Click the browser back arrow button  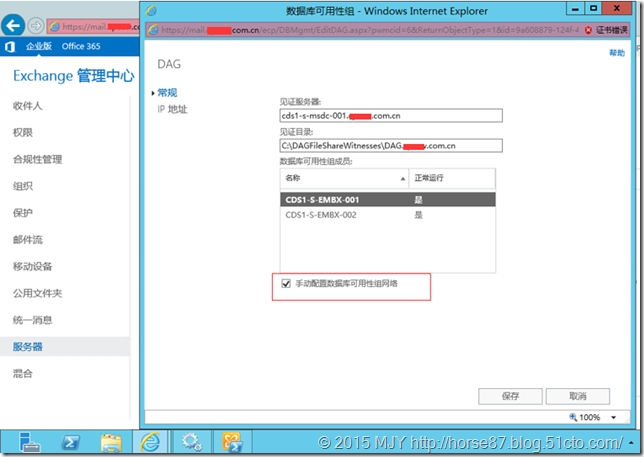click(15, 25)
